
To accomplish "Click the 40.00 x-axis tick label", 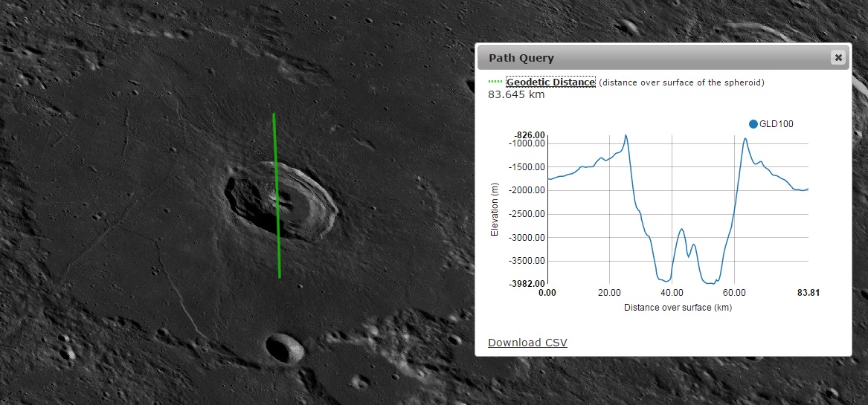I will click(x=672, y=293).
